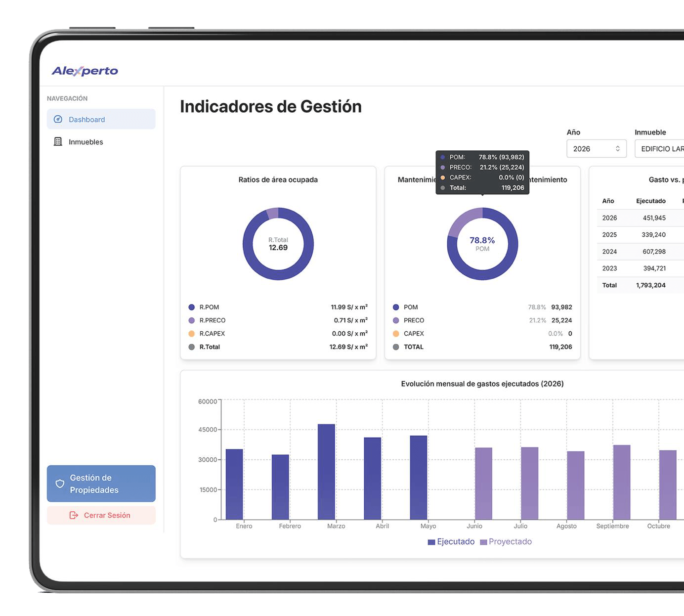Click the 2026 row in Gasto table
Viewport: 684px width, 616px height.
[641, 218]
